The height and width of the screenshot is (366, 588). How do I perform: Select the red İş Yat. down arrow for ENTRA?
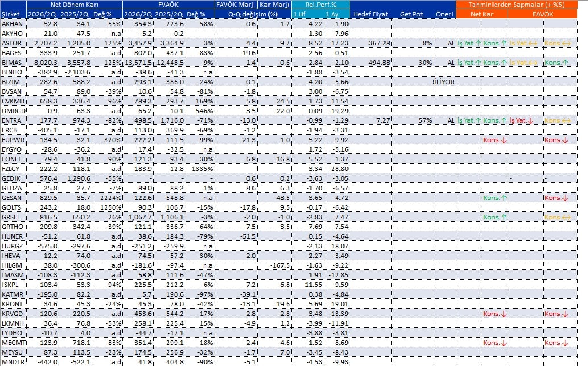[521, 120]
